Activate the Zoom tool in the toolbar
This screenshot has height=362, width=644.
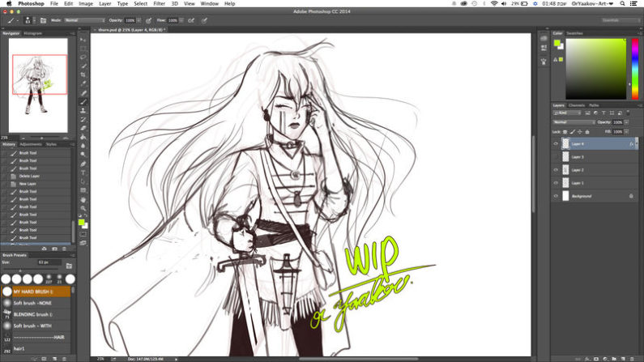(x=83, y=208)
